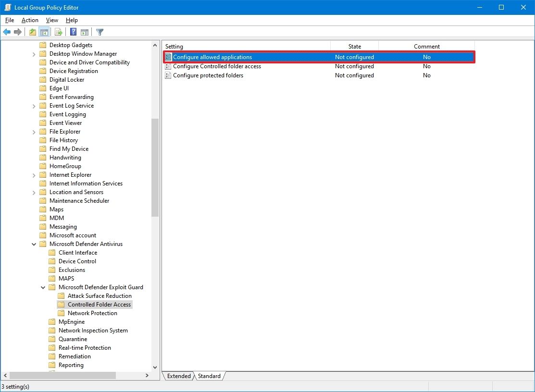Open Help via the question mark icon
Viewport: 535px width, 392px height.
click(x=72, y=32)
